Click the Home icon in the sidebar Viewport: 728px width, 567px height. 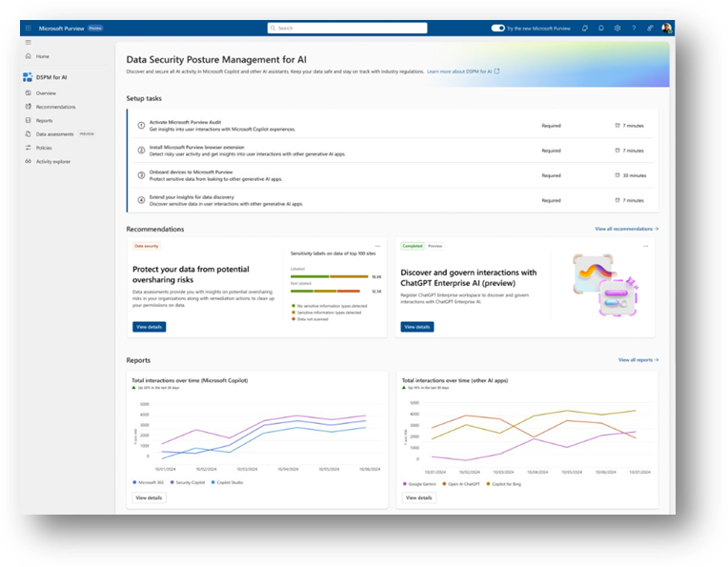click(29, 56)
